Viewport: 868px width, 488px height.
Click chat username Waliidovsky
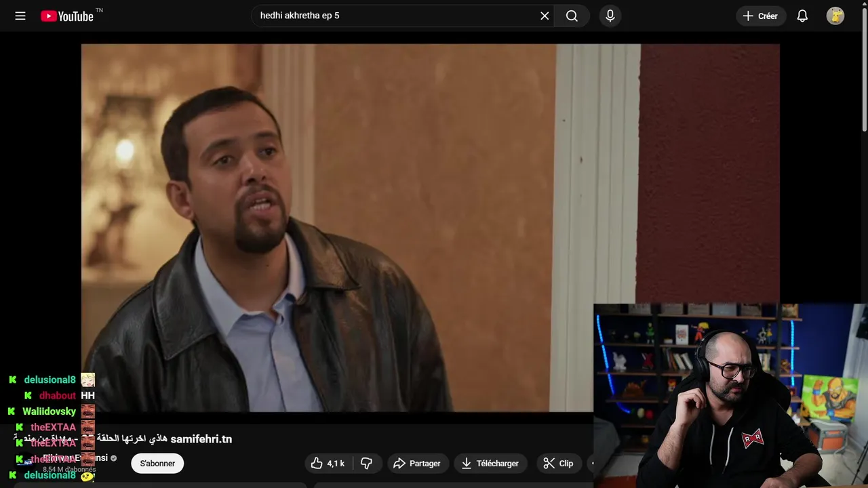click(49, 411)
